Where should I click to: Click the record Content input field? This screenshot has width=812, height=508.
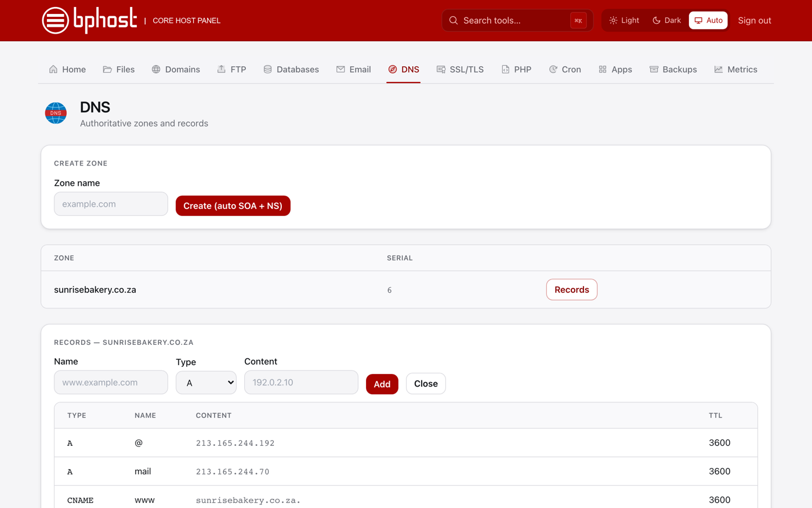click(x=301, y=383)
